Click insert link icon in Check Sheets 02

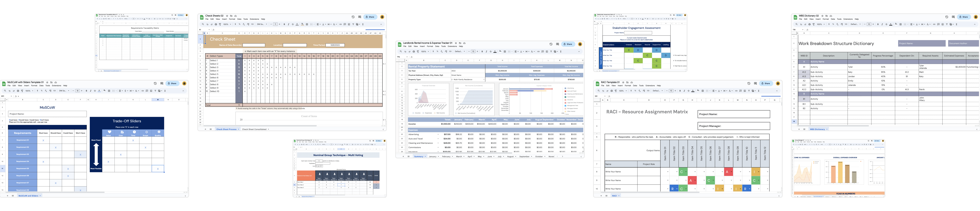(x=341, y=24)
